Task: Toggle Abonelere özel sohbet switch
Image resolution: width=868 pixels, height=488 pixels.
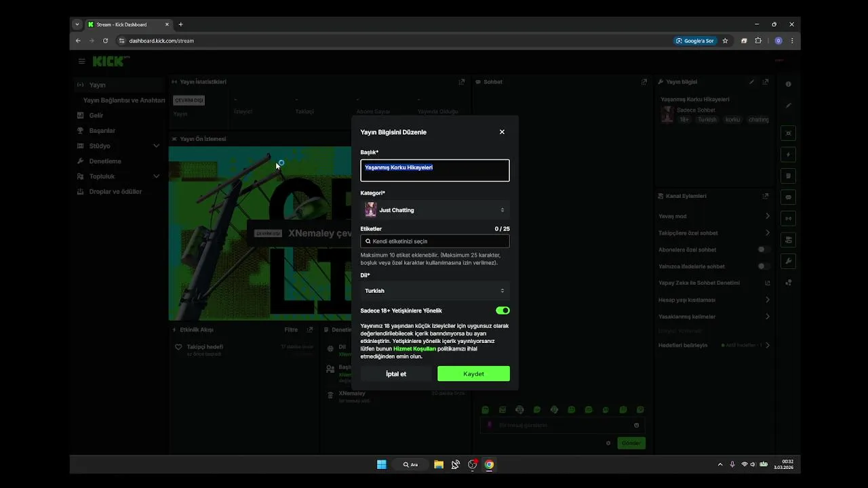Action: 764,249
